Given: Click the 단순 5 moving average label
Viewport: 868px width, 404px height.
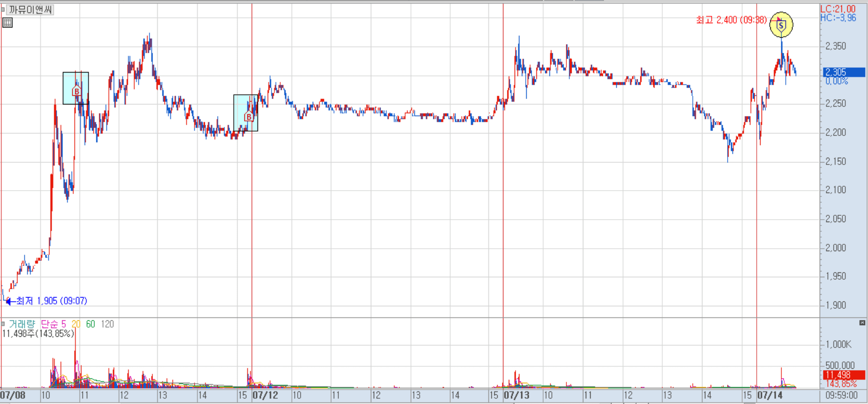Looking at the screenshot, I should [53, 324].
